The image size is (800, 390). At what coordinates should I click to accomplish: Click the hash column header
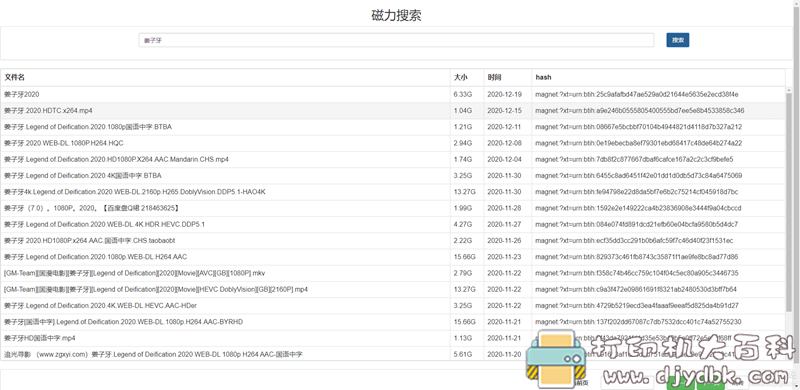(543, 78)
